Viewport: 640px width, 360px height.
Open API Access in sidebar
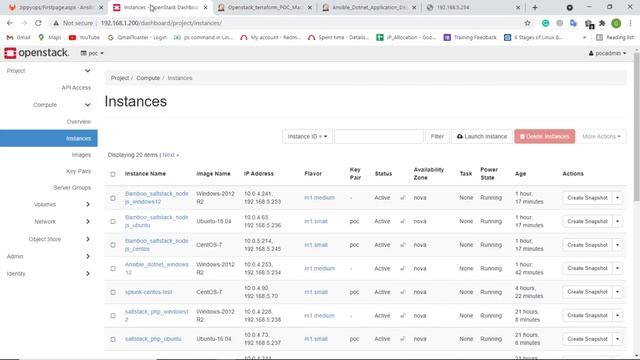click(76, 88)
